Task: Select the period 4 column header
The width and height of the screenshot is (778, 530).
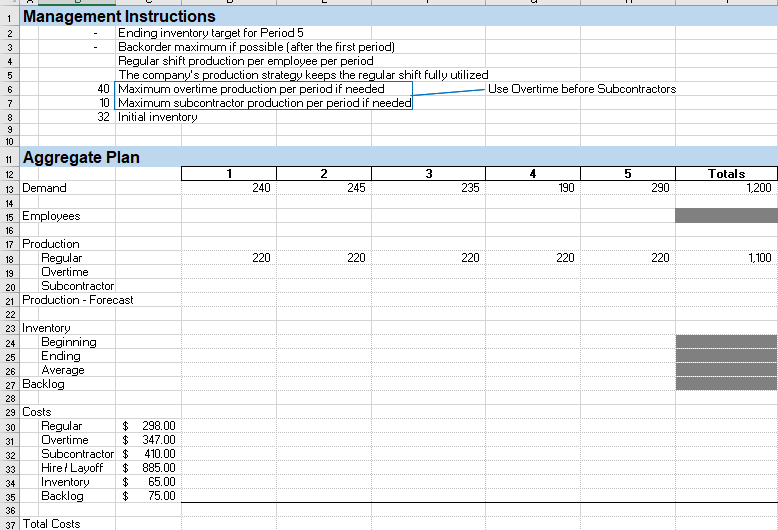Action: pyautogui.click(x=533, y=174)
